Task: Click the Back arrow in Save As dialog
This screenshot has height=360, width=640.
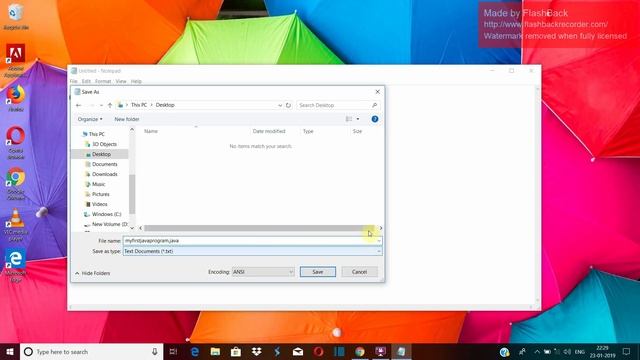Action: pos(78,105)
